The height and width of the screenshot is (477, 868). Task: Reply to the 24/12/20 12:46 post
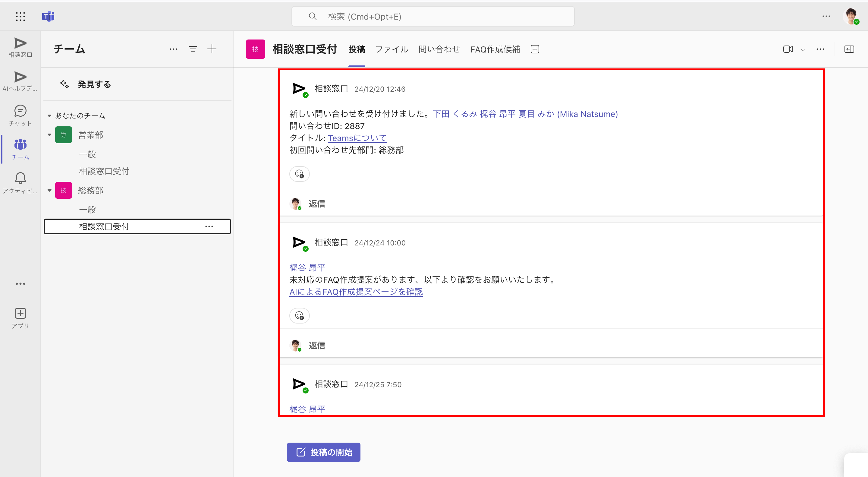click(x=316, y=204)
